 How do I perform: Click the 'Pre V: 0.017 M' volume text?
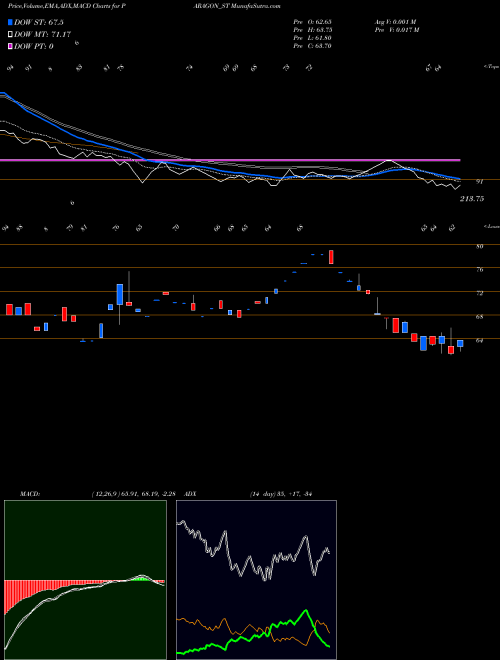[396, 30]
